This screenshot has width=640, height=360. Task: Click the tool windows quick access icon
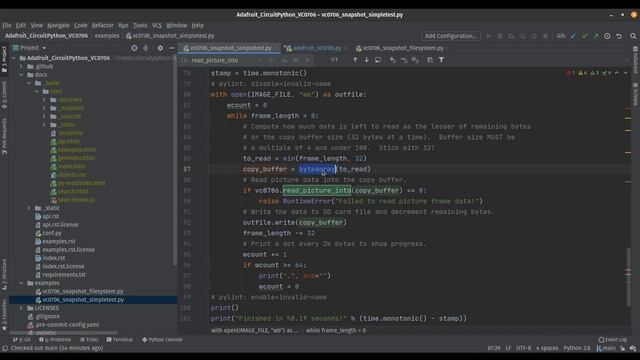5,348
